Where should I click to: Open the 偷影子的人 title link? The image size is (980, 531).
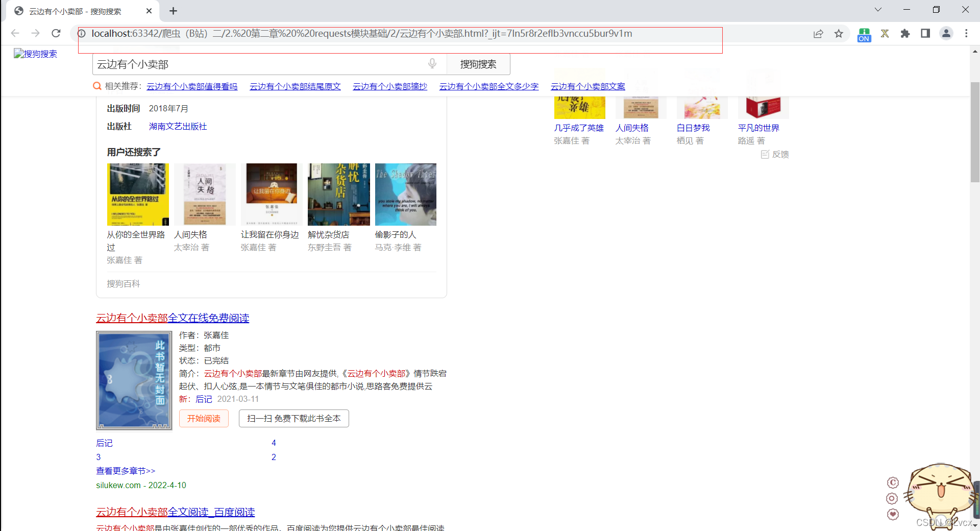(x=396, y=234)
